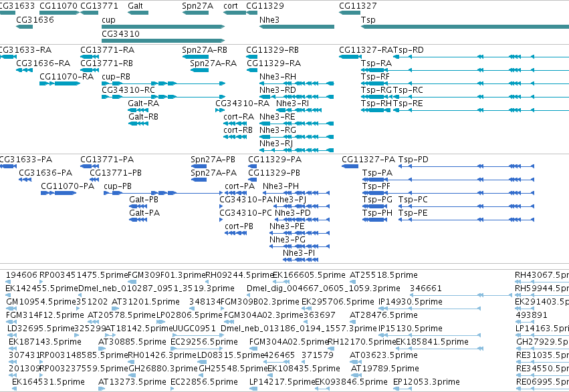
Task: Select EST GH26880.3prime label
Action: (163, 369)
